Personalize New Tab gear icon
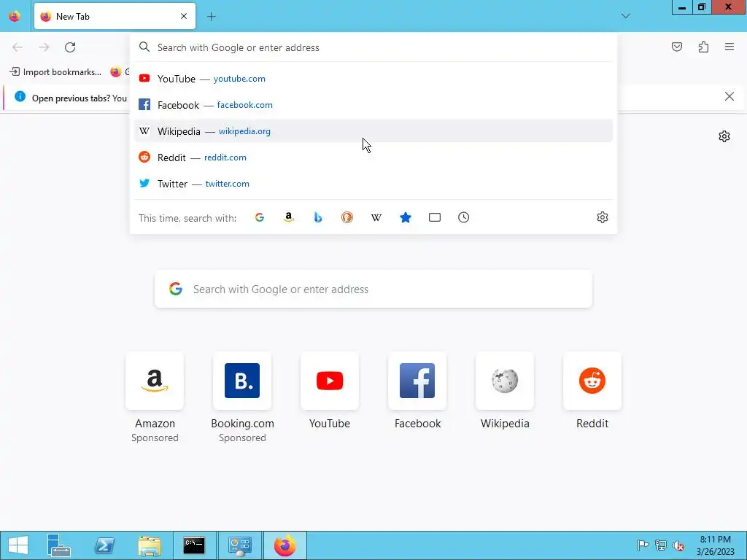This screenshot has width=747, height=560. (x=724, y=136)
